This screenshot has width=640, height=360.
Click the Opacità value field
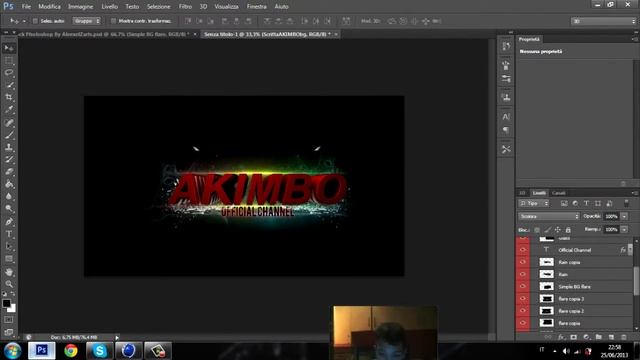pos(611,216)
